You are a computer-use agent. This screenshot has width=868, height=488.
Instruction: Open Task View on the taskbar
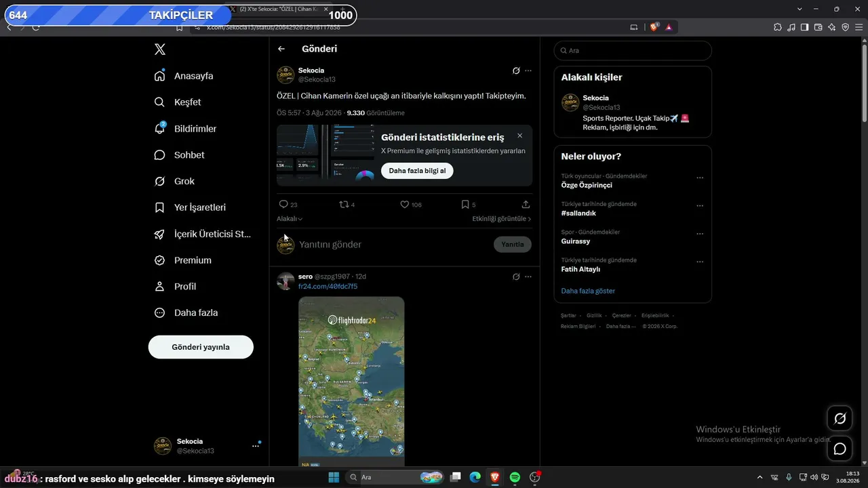456,478
